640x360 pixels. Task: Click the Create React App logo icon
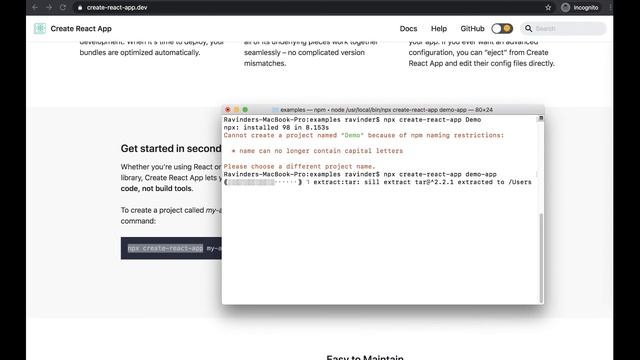[x=40, y=29]
